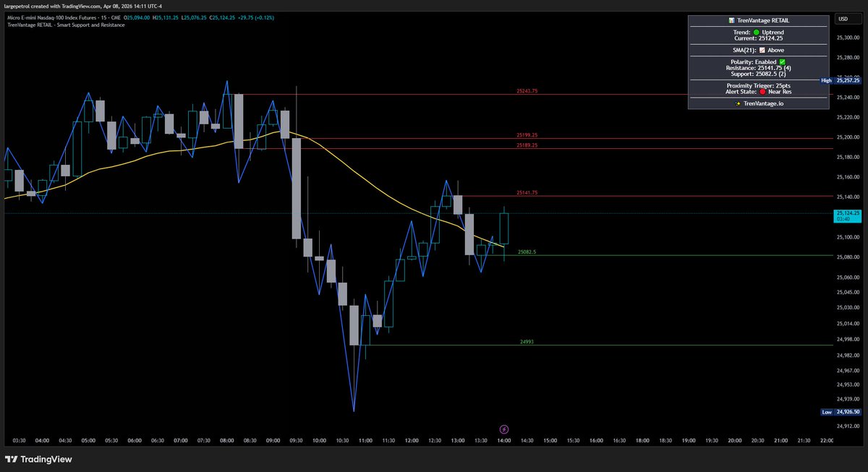Click the 08:00 time axis label
The image size is (868, 472).
click(227, 439)
